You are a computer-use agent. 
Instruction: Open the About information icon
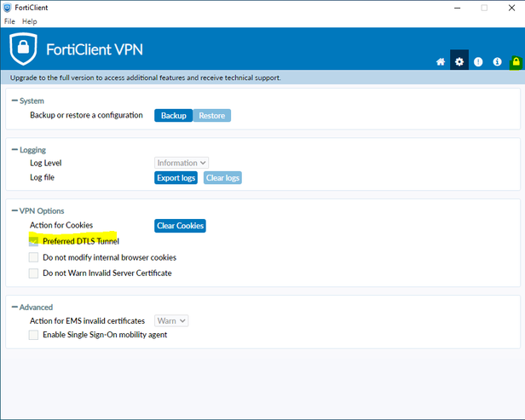(x=497, y=62)
